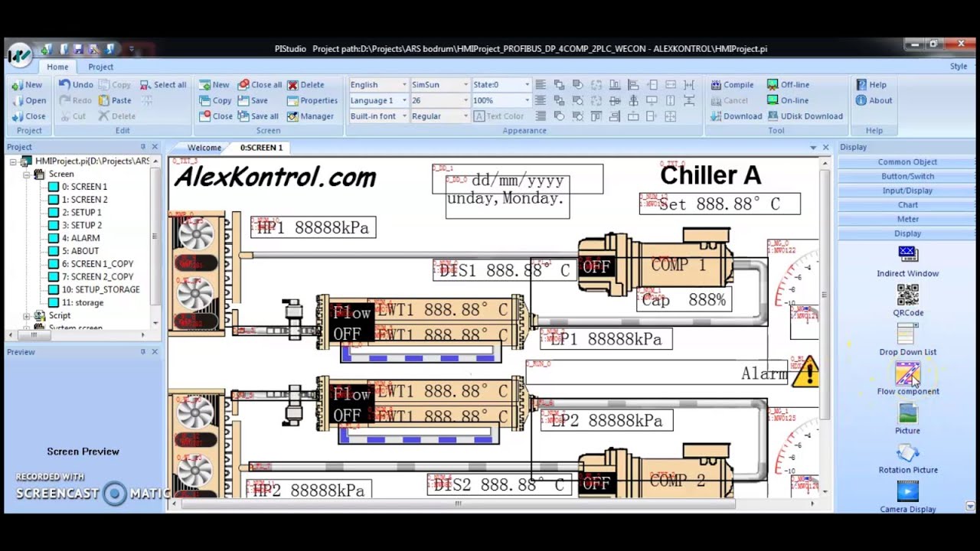The height and width of the screenshot is (551, 980).
Task: Select the QRCode component
Action: tap(907, 300)
